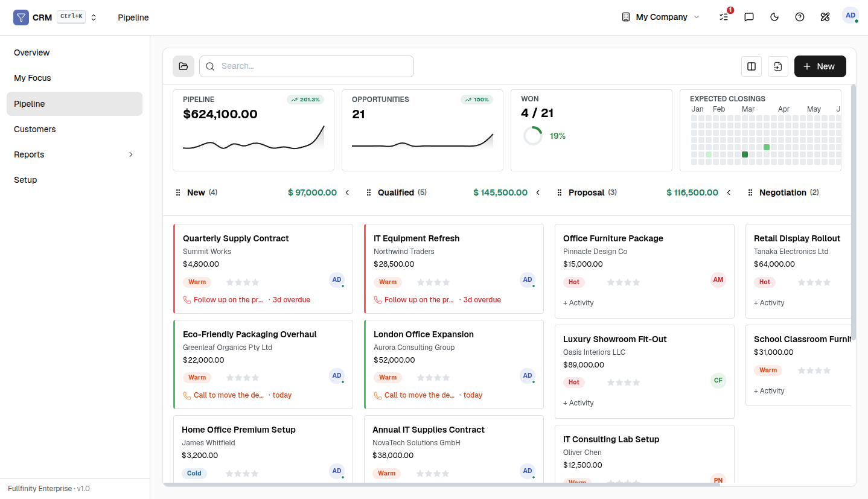This screenshot has height=499, width=868.
Task: Open the Annual IT Supplies Contract card
Action: (x=454, y=449)
